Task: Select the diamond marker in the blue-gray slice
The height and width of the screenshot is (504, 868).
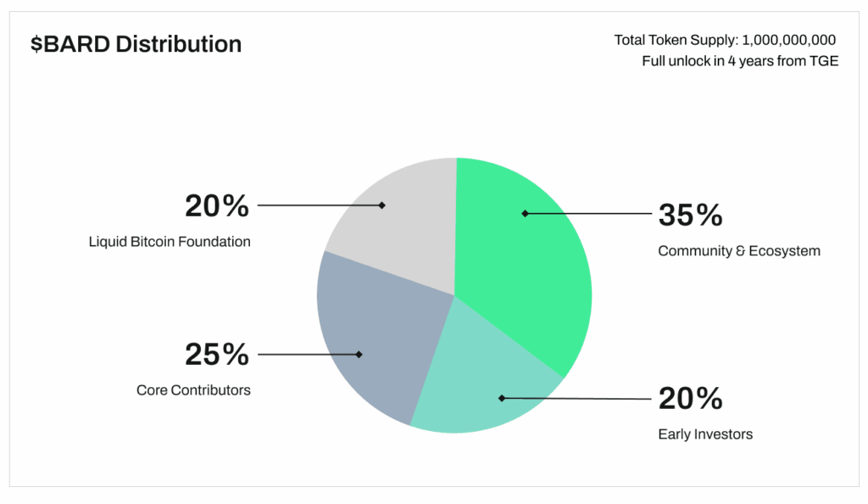Action: click(x=359, y=354)
